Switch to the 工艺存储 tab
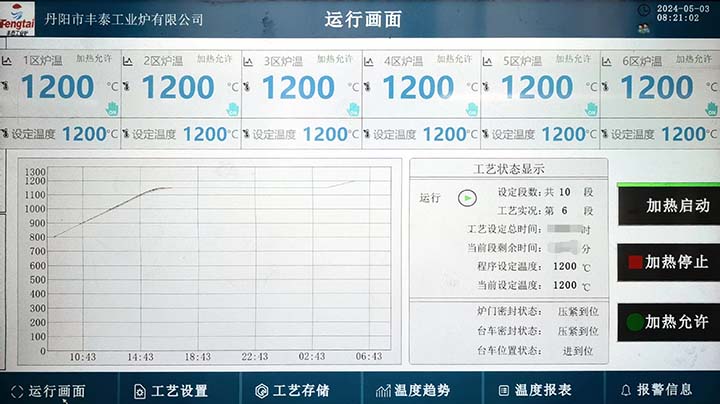The image size is (720, 404). coord(291,390)
